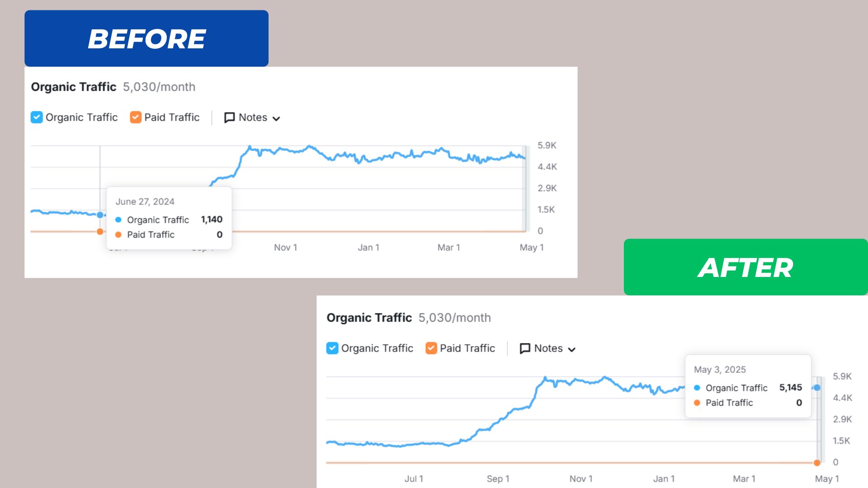Click the Notes speech-bubble icon in the AFTER chart
The height and width of the screenshot is (488, 868).
pos(525,348)
